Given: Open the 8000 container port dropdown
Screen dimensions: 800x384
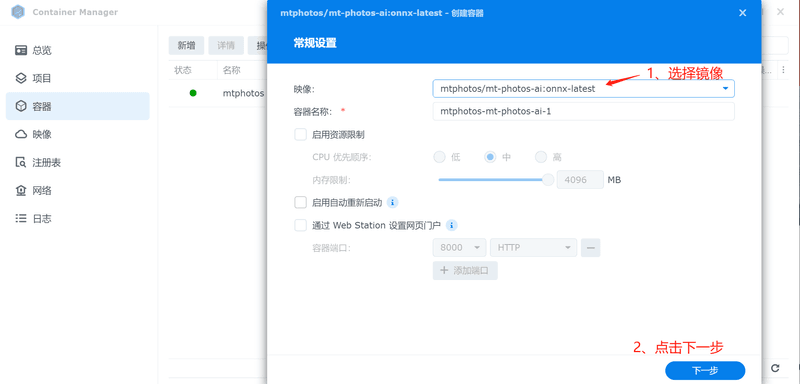Looking at the screenshot, I should pyautogui.click(x=459, y=247).
